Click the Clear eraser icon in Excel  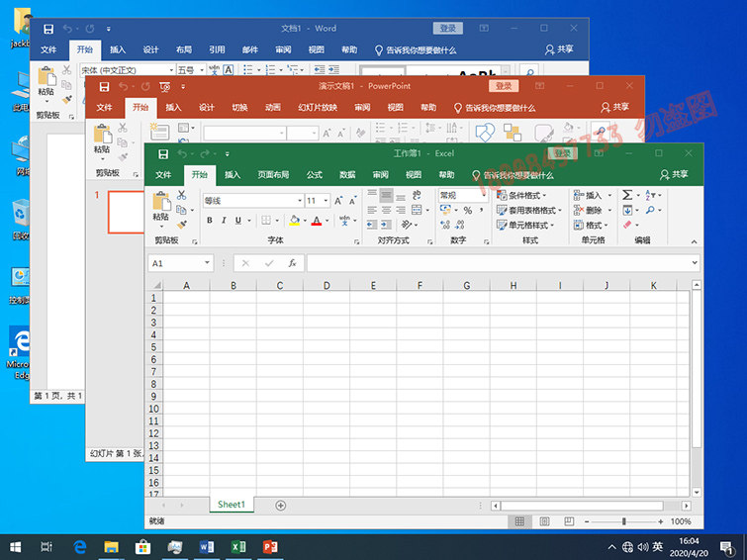627,225
